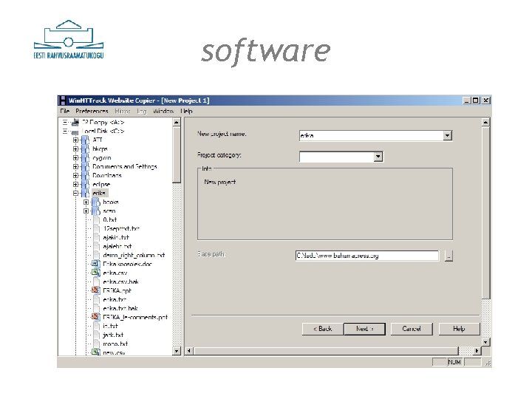
Task: Click the horizontal scrollbar right arrow
Action: pos(477,351)
